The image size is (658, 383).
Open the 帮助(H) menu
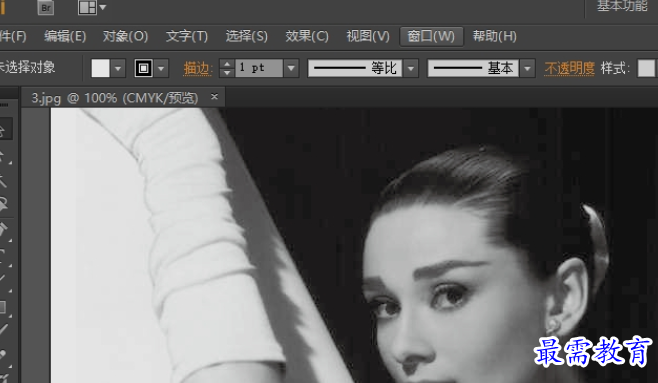click(494, 36)
